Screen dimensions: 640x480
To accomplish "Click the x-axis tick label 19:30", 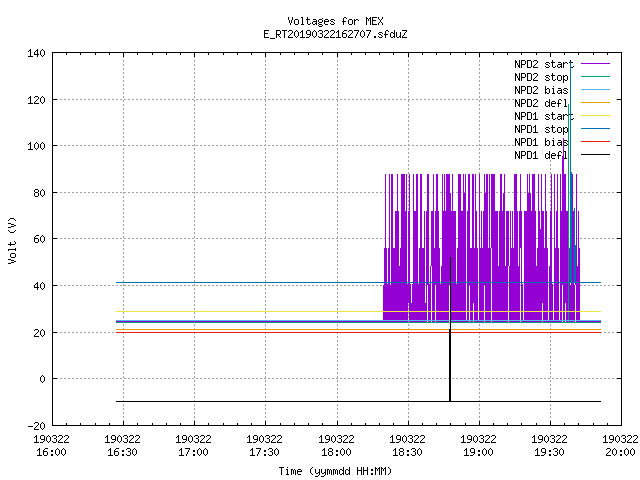I will point(549,453).
